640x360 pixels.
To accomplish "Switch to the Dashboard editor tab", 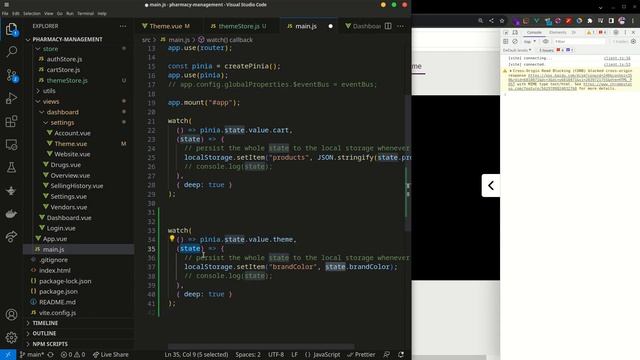I will point(363,26).
